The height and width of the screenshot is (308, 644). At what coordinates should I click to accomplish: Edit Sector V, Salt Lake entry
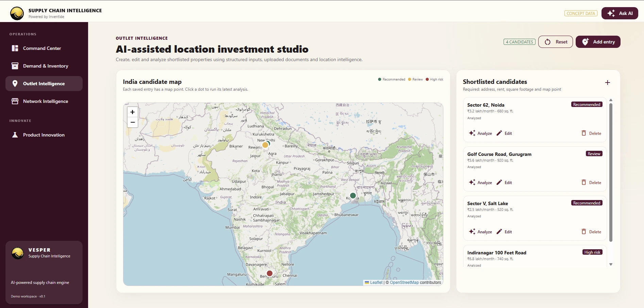click(x=504, y=232)
